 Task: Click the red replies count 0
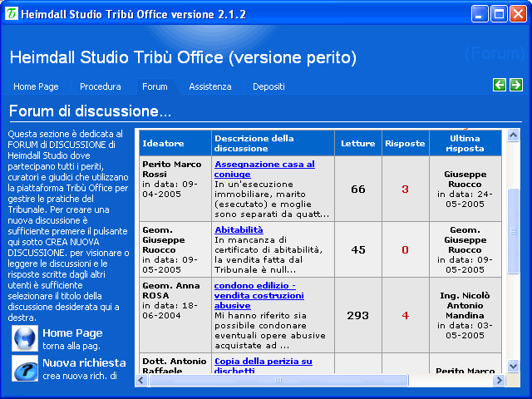click(405, 250)
